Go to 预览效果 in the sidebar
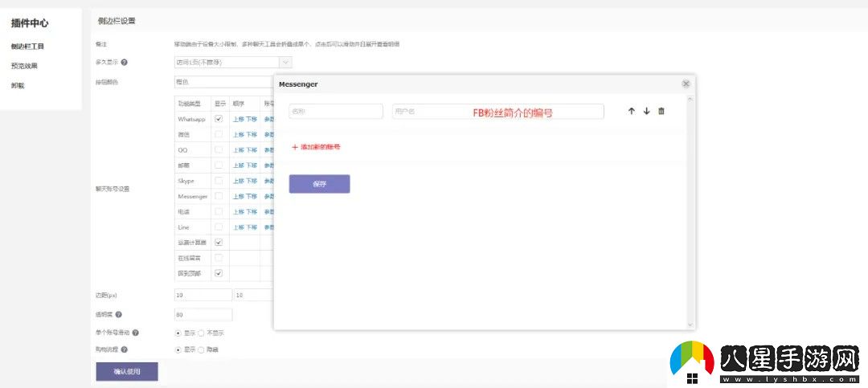 pyautogui.click(x=25, y=66)
